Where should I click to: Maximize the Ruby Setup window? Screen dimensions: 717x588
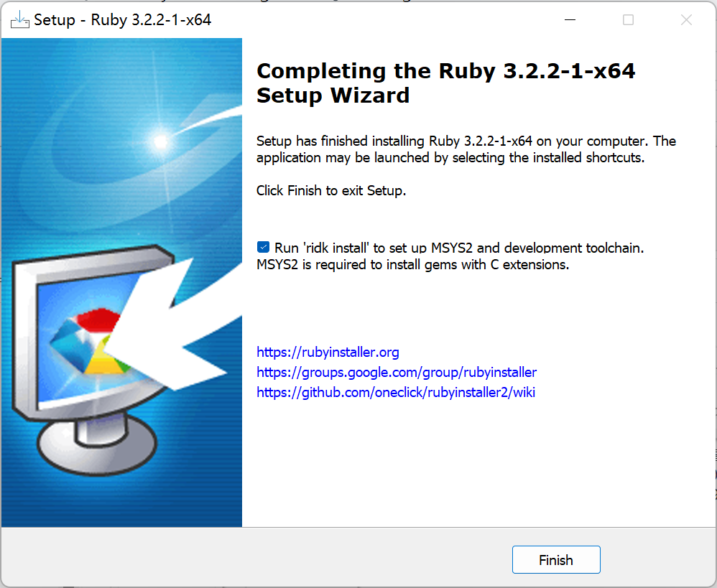(628, 19)
